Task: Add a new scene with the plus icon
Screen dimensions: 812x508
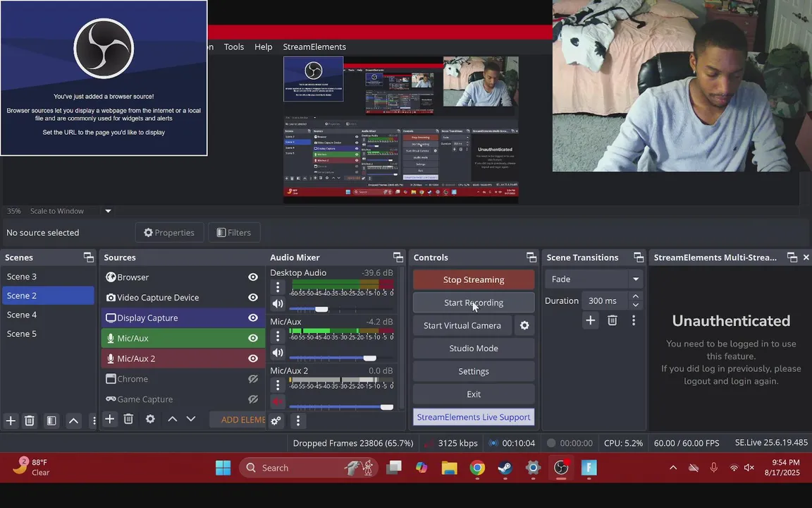Action: pyautogui.click(x=11, y=421)
